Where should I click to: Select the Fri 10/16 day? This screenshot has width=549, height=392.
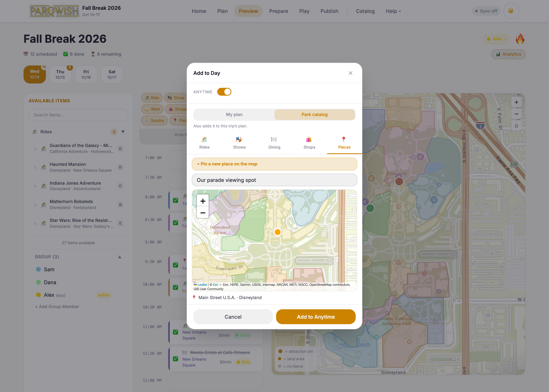click(86, 74)
